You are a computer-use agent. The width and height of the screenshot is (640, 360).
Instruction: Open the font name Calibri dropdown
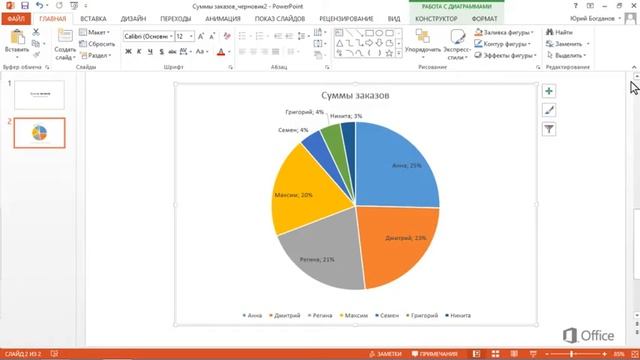coord(171,36)
